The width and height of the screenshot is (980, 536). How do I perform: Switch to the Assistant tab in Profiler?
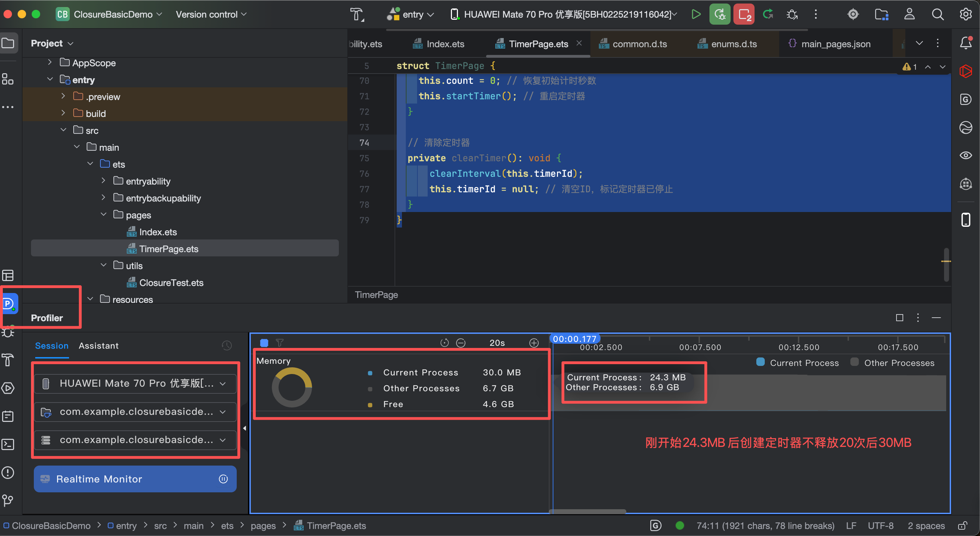(99, 345)
